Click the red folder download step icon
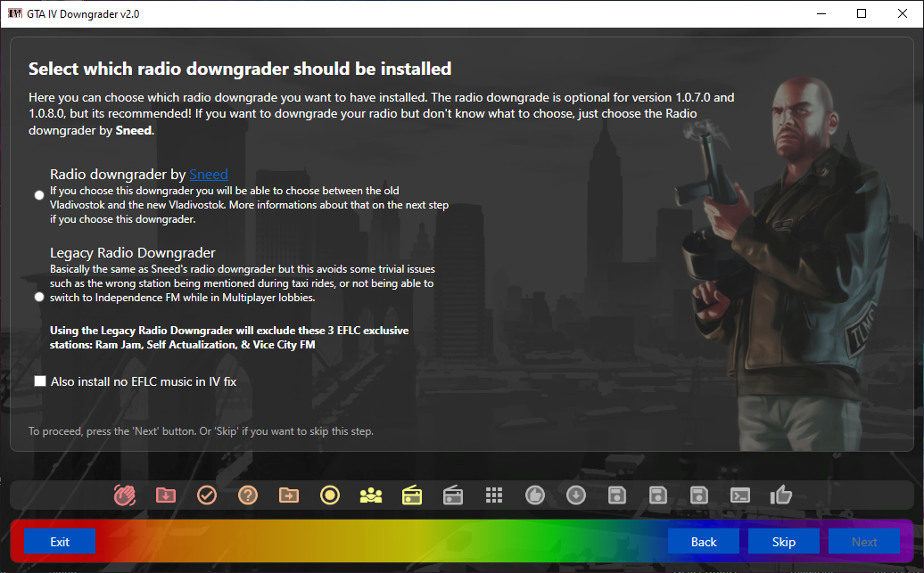Image resolution: width=924 pixels, height=573 pixels. tap(165, 495)
